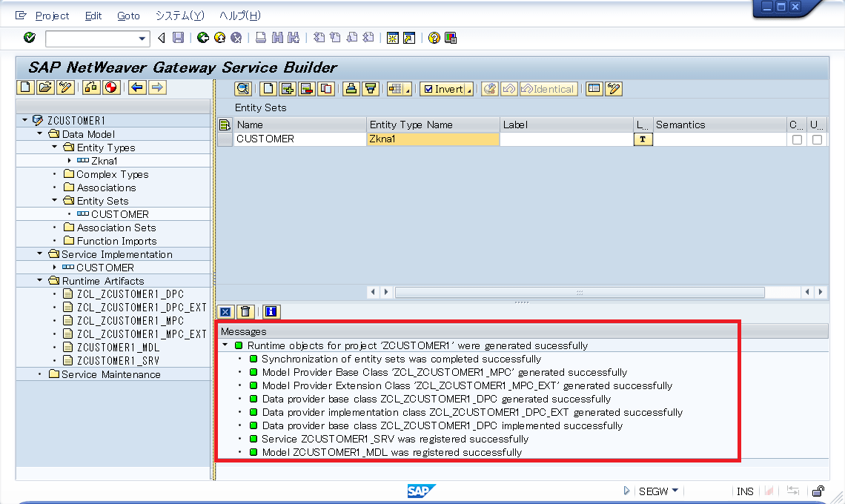Open the Project menu
The image size is (845, 504).
[x=52, y=16]
